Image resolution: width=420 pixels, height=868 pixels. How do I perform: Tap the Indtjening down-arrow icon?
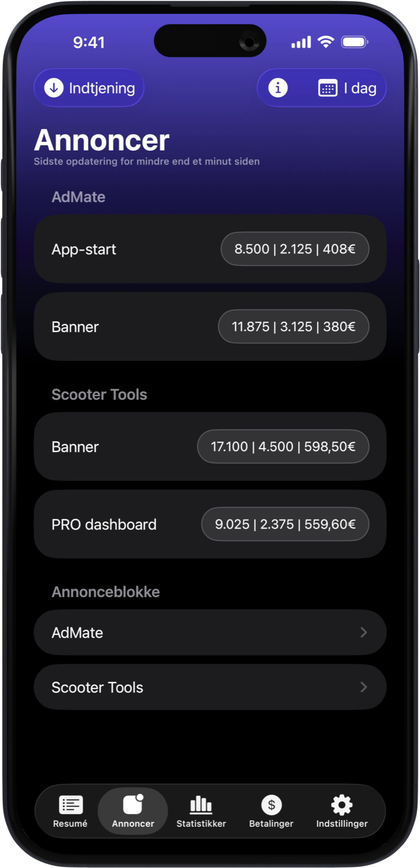coord(54,88)
